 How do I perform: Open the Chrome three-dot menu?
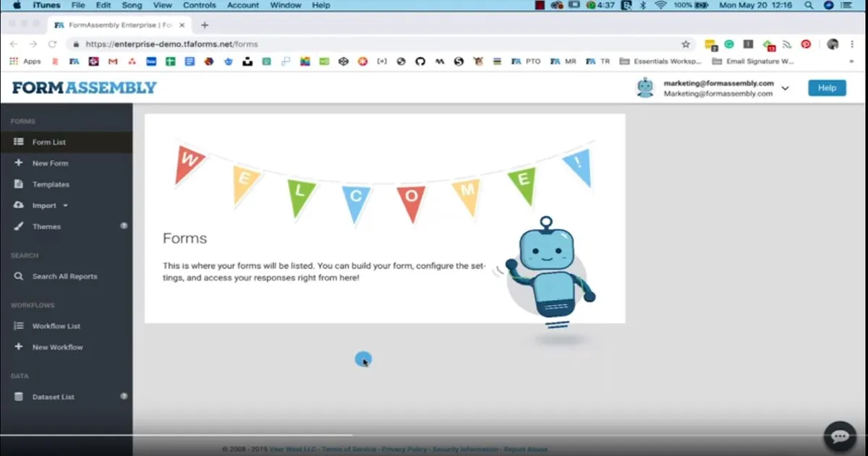[x=853, y=44]
